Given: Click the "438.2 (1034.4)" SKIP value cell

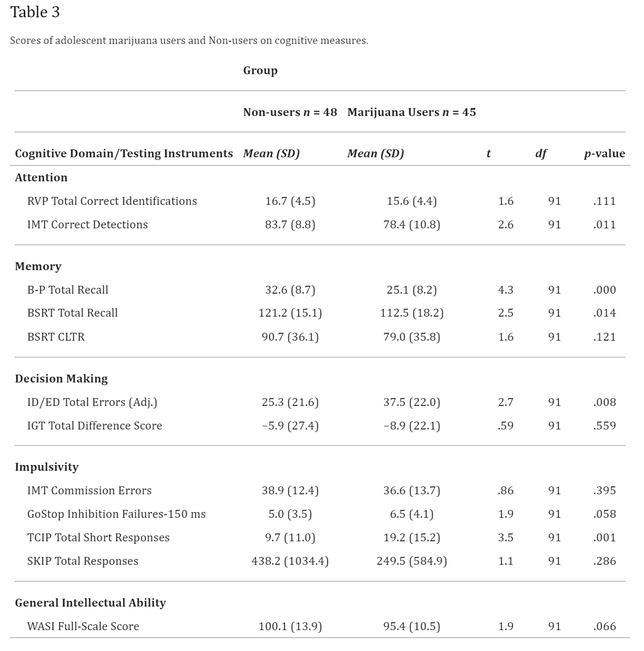Looking at the screenshot, I should 290,561.
